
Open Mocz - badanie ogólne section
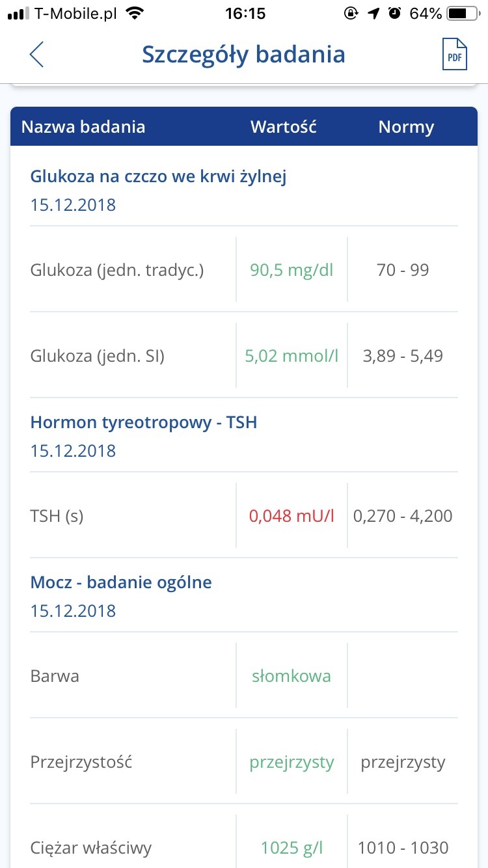pos(121,582)
